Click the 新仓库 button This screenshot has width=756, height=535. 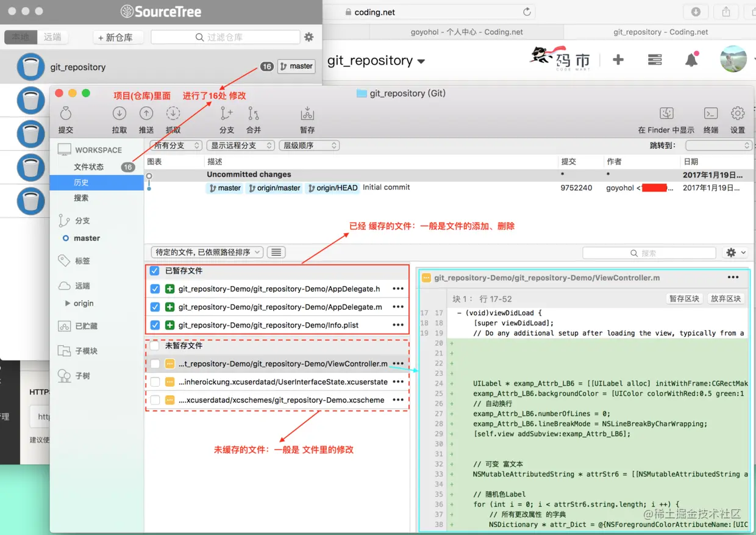[x=118, y=37]
